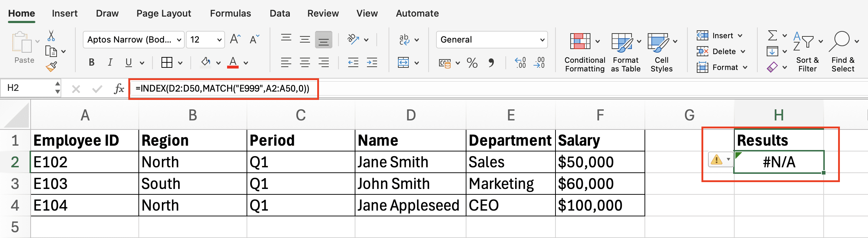Expand the AutoSum dropdown arrow
The width and height of the screenshot is (868, 238).
[x=784, y=35]
